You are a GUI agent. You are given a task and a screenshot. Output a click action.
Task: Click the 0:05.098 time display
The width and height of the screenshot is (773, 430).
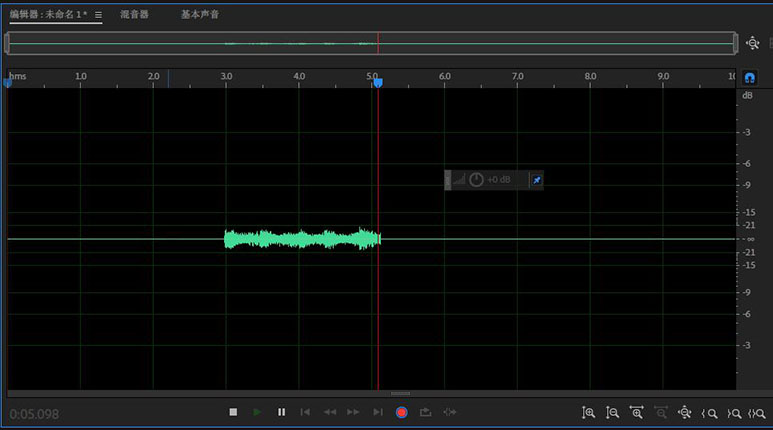[x=34, y=414]
